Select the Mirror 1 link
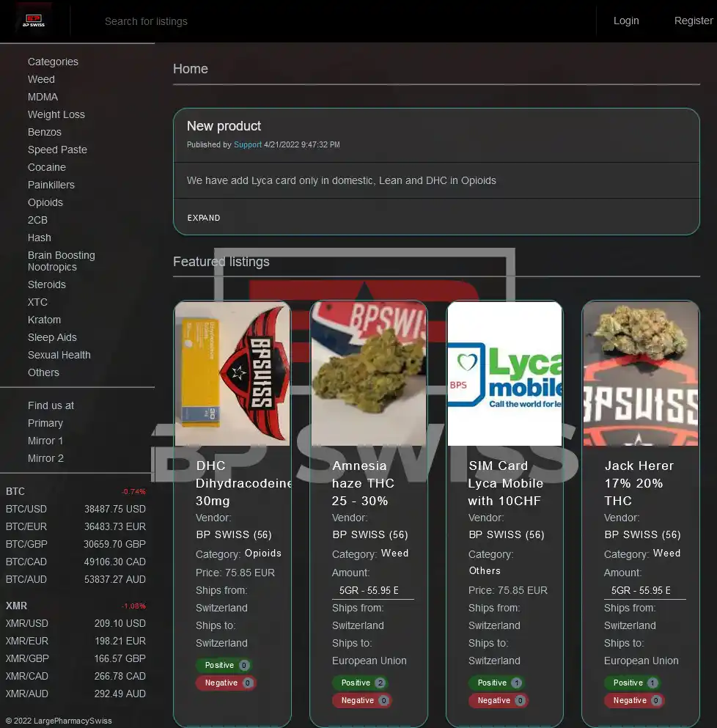717x728 pixels. point(45,441)
